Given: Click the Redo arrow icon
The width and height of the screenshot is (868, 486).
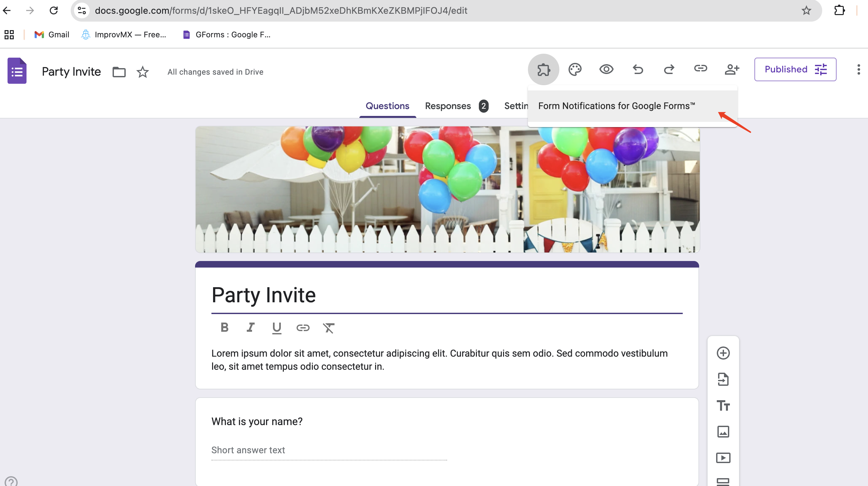Looking at the screenshot, I should click(669, 69).
